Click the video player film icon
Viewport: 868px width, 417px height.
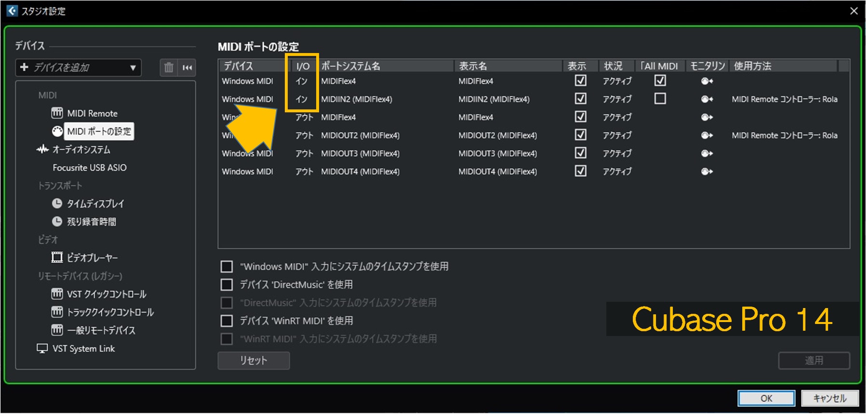click(x=57, y=257)
